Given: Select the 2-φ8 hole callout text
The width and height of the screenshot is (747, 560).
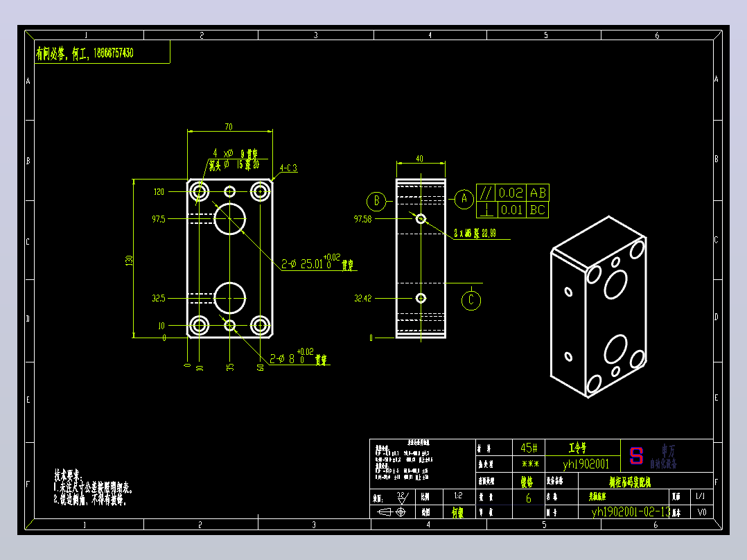Looking at the screenshot, I should coord(299,358).
